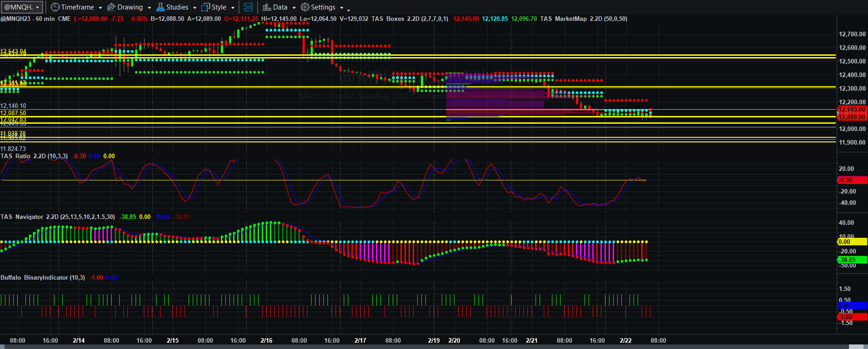The image size is (868, 349).
Task: Open the toolbar overflow arrow after Settings
Action: click(x=348, y=9)
